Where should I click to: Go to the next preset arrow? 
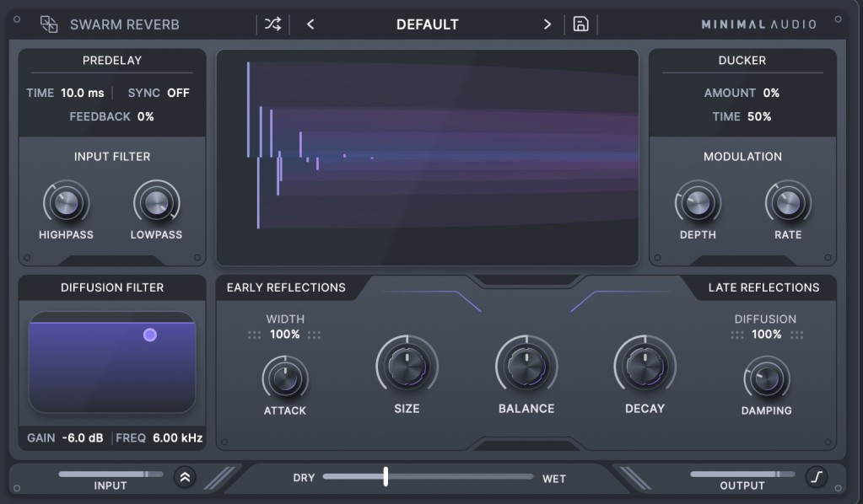pos(547,24)
